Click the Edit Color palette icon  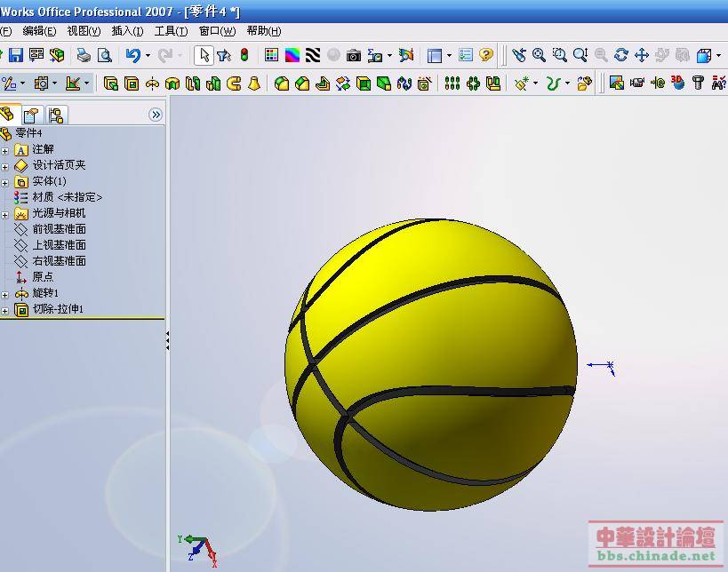coord(292,55)
